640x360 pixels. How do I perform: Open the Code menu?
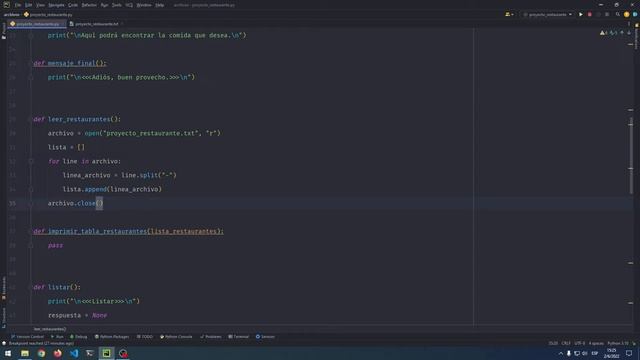pos(73,5)
